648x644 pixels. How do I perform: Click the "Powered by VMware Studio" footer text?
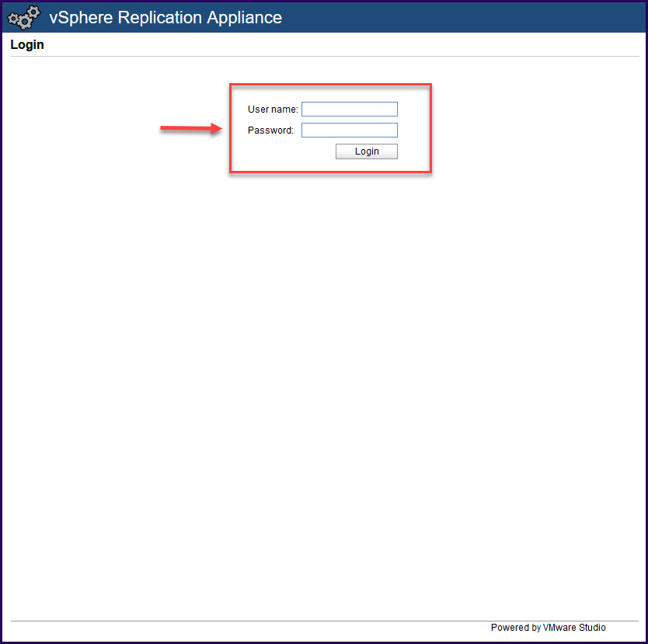click(x=548, y=628)
